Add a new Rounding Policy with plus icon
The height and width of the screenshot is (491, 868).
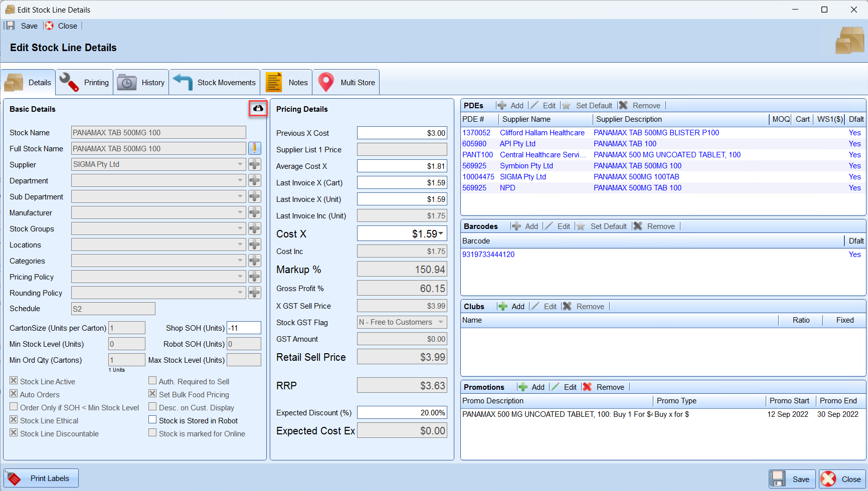point(255,293)
